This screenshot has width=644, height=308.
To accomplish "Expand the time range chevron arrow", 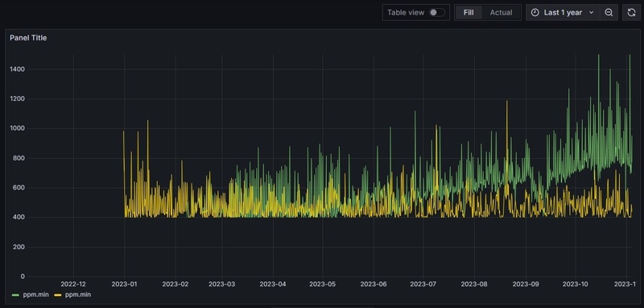I will [592, 12].
